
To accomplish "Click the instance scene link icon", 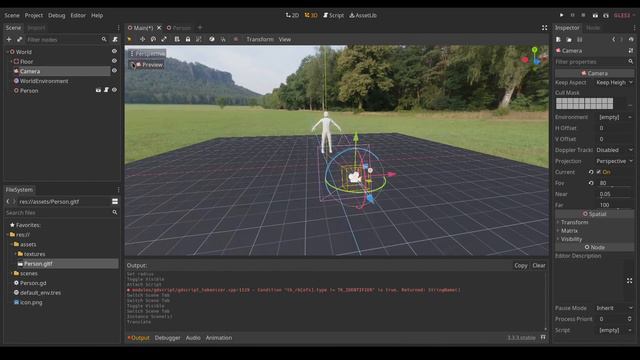I will 19,40.
